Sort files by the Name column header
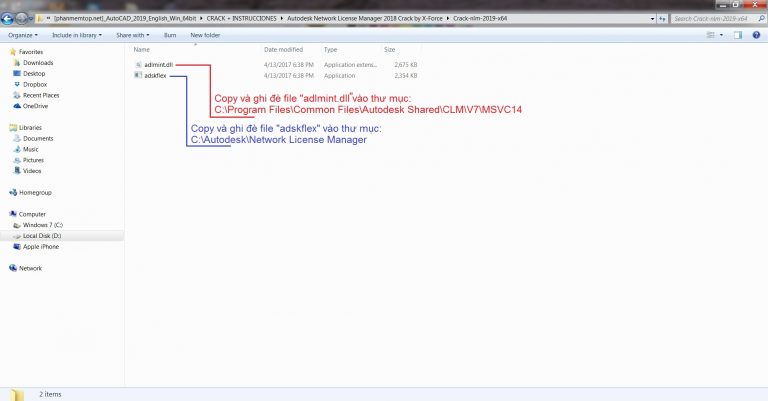768x401 pixels. tap(142, 49)
